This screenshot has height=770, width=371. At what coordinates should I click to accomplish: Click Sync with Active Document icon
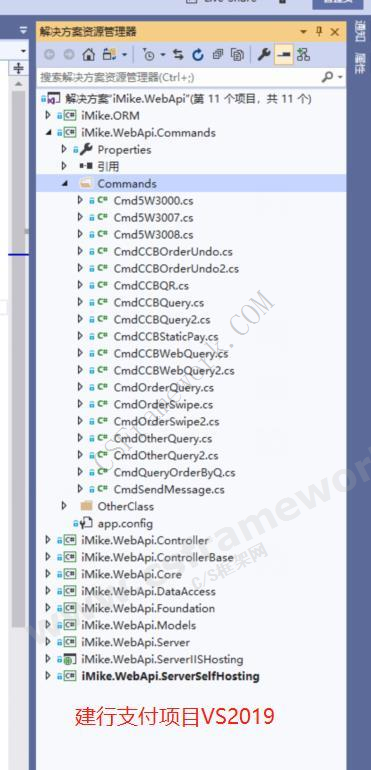pyautogui.click(x=178, y=55)
